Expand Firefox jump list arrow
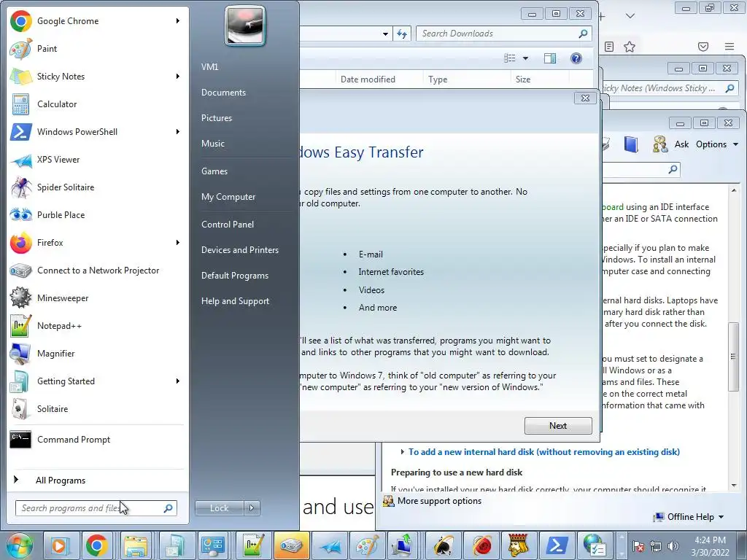 [178, 242]
